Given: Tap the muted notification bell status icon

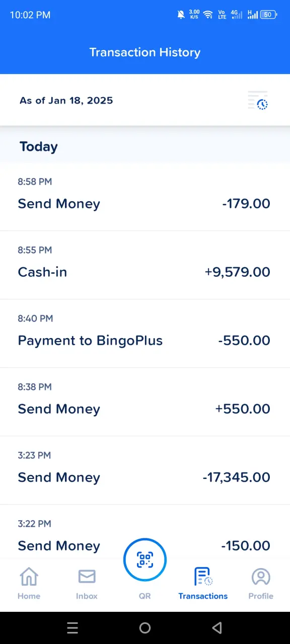Looking at the screenshot, I should click(x=181, y=15).
